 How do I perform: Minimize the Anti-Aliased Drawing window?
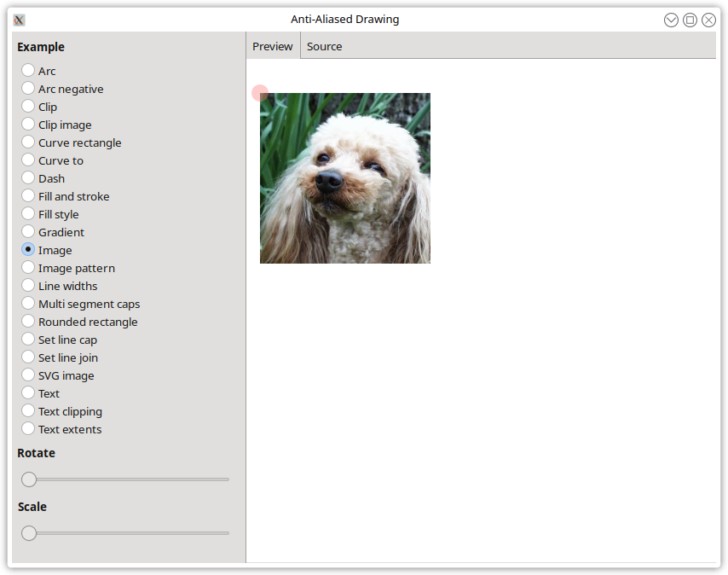(671, 20)
